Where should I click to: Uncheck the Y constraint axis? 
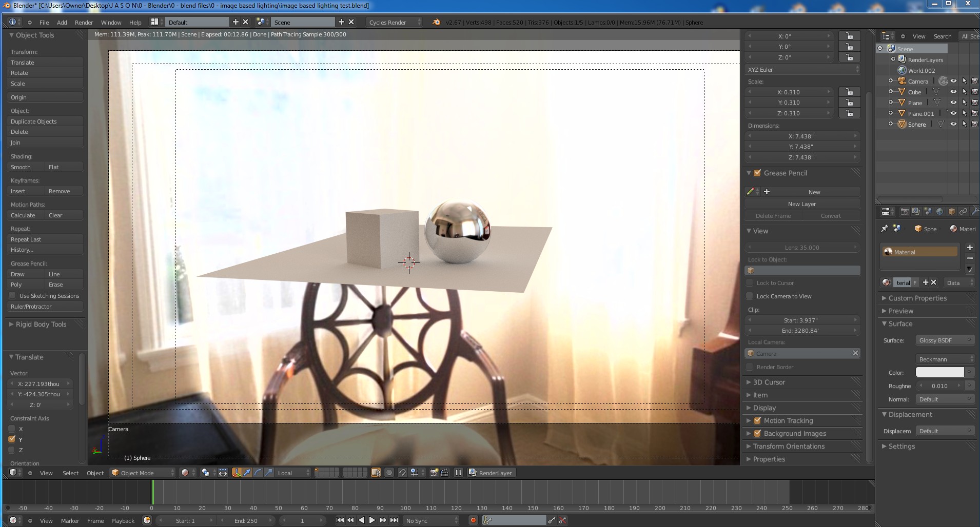point(12,439)
